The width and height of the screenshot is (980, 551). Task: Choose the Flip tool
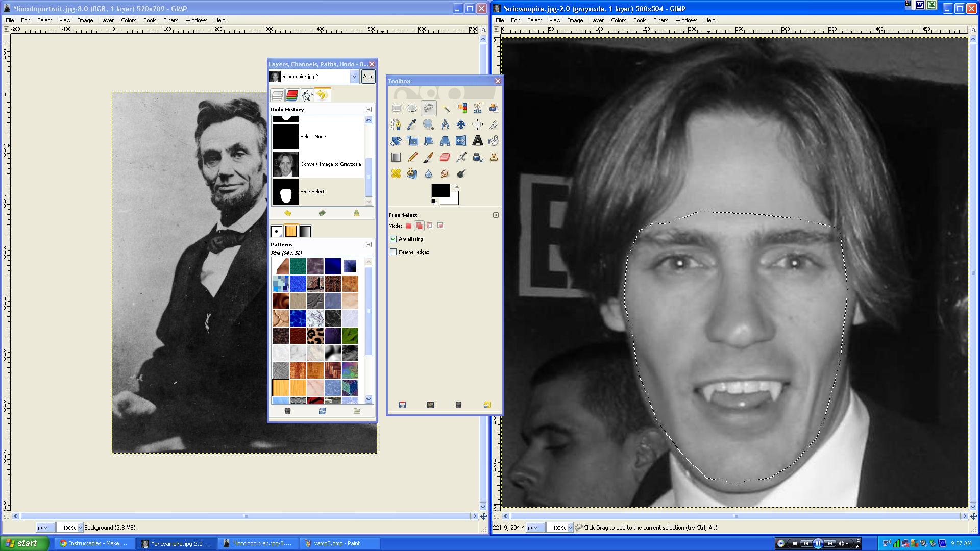461,141
